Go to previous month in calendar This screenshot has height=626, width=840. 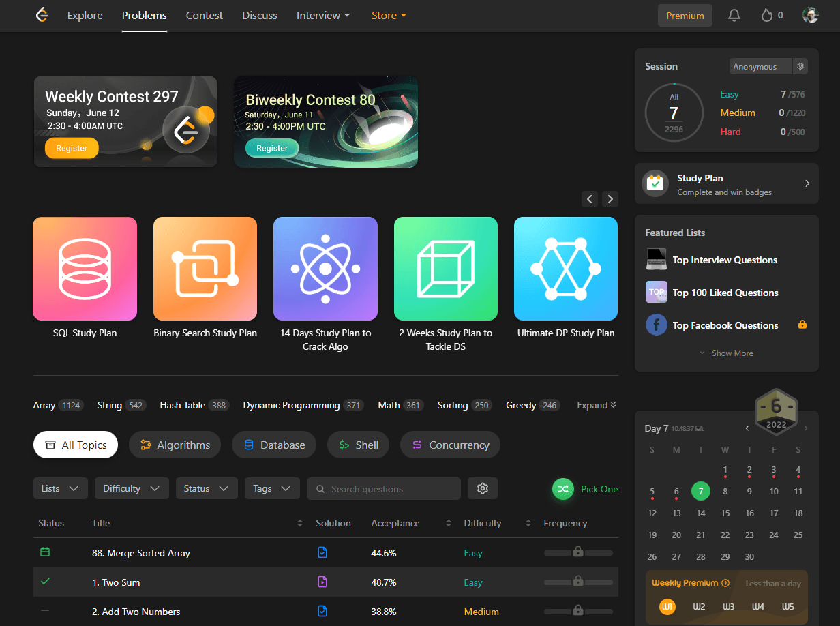point(747,428)
